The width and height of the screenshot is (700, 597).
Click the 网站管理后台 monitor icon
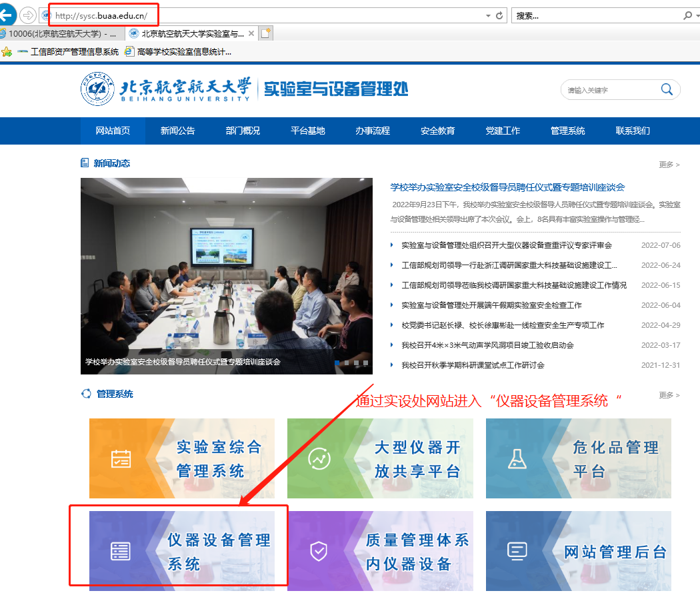517,551
